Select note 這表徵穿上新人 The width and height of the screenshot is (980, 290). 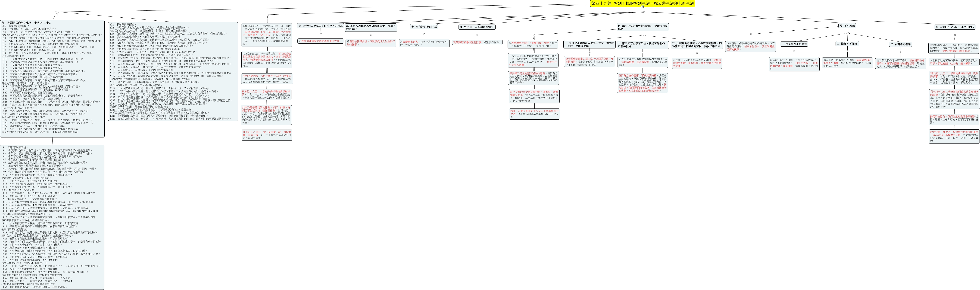pos(424,43)
